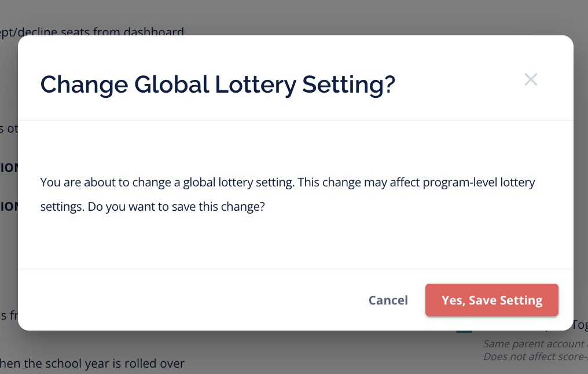Accept the change via Yes, Save Setting
This screenshot has width=588, height=374.
pos(491,300)
